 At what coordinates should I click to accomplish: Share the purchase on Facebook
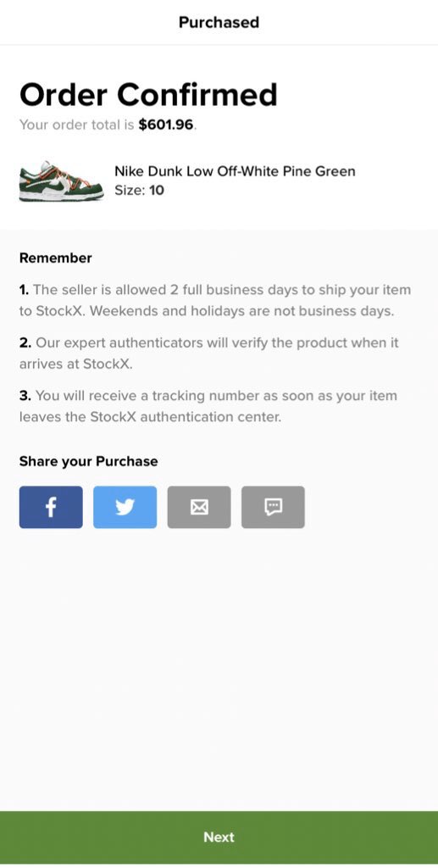[x=51, y=507]
